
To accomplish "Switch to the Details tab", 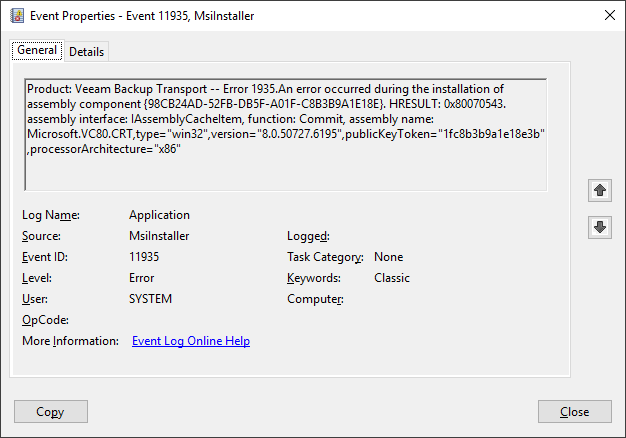I will click(86, 52).
